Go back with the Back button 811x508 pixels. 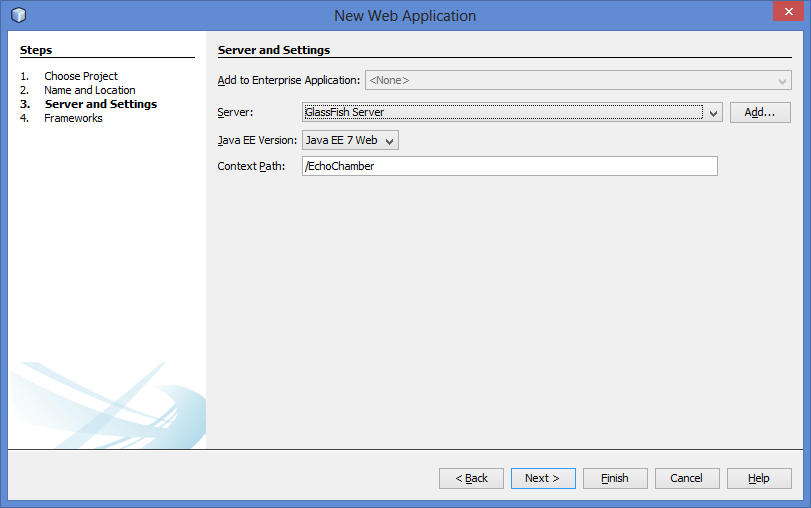[471, 478]
